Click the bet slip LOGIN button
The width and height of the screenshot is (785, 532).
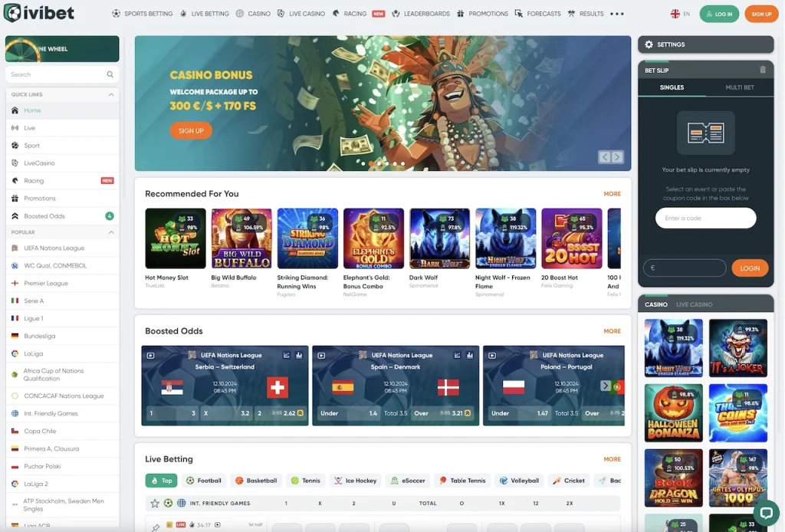[750, 268]
